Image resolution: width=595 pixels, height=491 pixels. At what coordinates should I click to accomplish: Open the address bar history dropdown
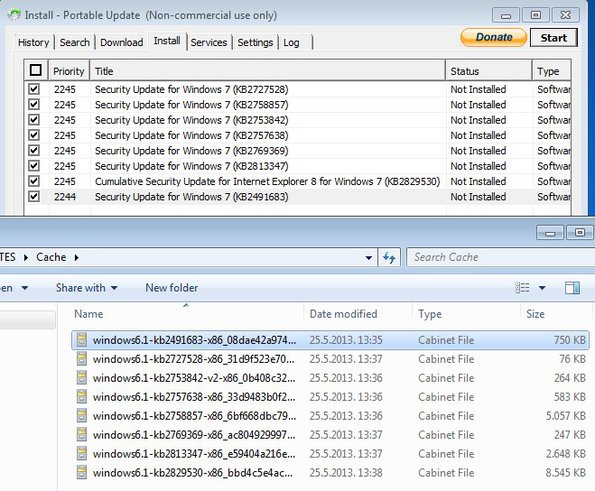click(368, 258)
